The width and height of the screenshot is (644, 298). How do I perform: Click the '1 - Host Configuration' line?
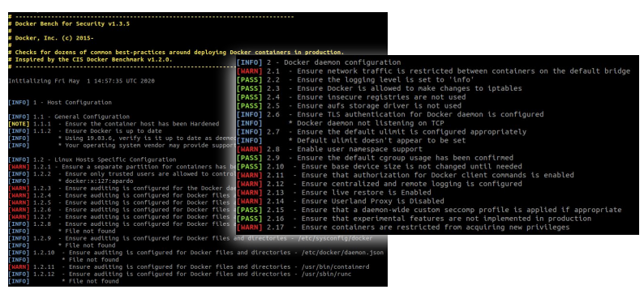[x=60, y=103]
